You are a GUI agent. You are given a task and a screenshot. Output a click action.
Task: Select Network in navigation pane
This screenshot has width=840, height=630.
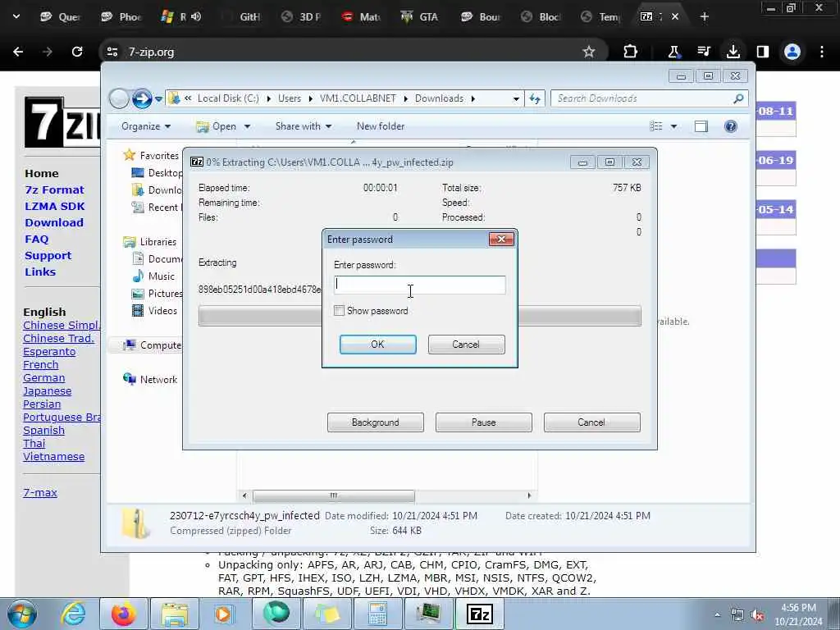158,379
